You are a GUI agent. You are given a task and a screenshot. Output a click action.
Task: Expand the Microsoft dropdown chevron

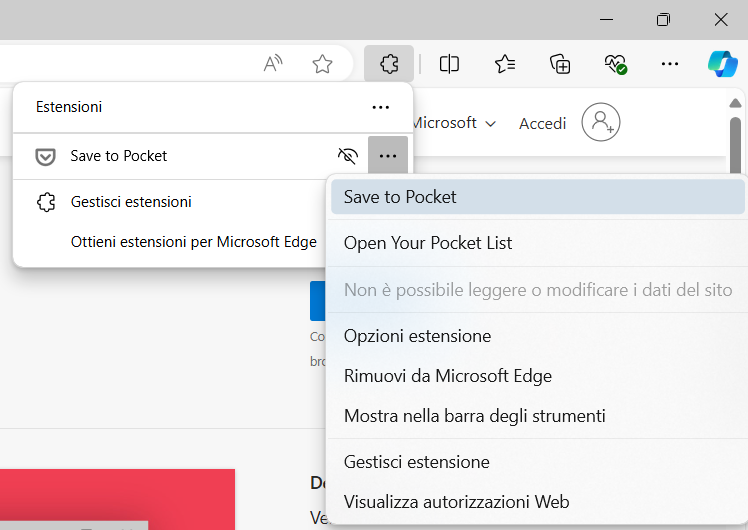[x=490, y=124]
